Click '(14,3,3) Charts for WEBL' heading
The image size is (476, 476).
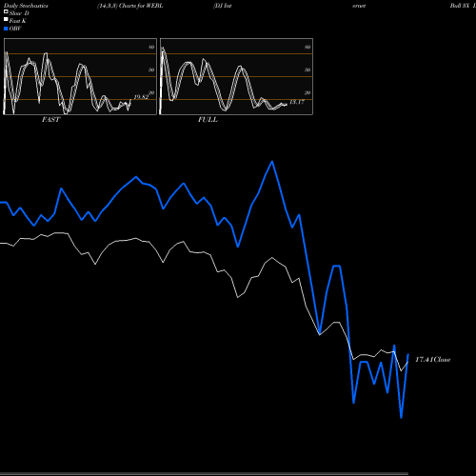(130, 6)
